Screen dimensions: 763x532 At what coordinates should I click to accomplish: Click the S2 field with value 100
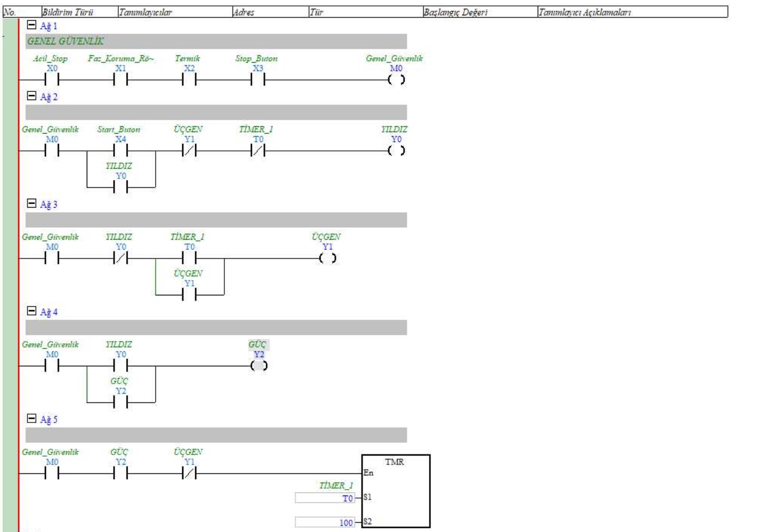coord(325,522)
